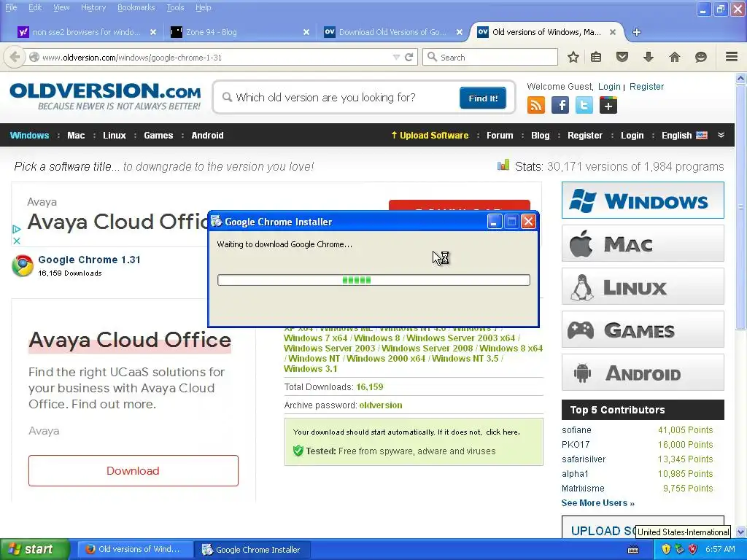
Task: Click the green Tested shield icon
Action: click(x=298, y=451)
